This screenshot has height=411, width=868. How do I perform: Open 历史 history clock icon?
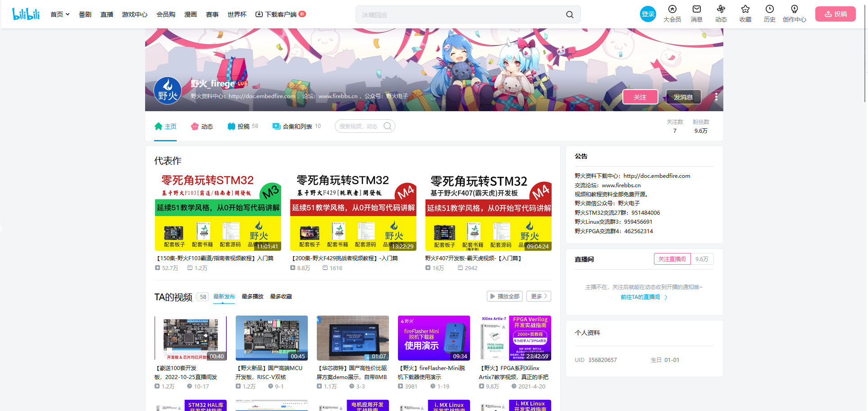click(770, 14)
